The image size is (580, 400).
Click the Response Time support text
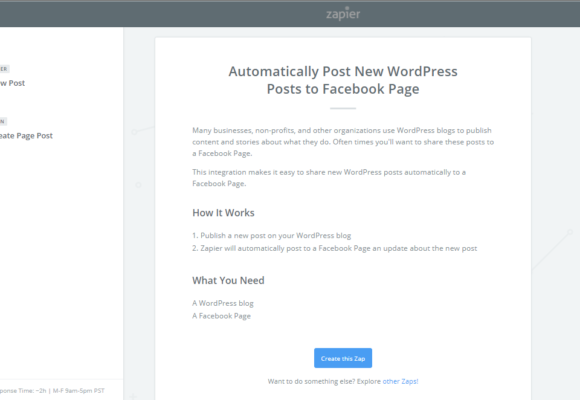click(52, 390)
